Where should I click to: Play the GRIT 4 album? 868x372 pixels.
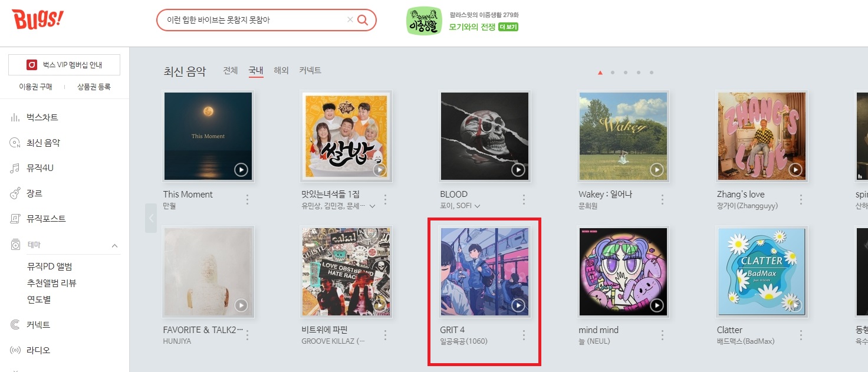[518, 305]
